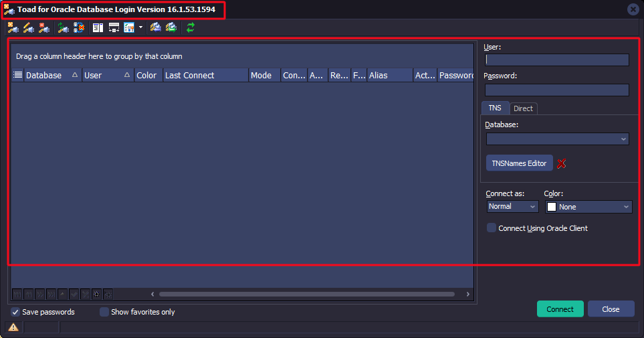Click the two-pane column layout toolbar icon

point(98,27)
